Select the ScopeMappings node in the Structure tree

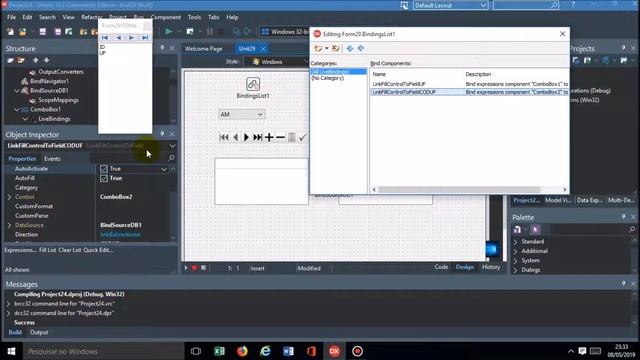coord(58,100)
